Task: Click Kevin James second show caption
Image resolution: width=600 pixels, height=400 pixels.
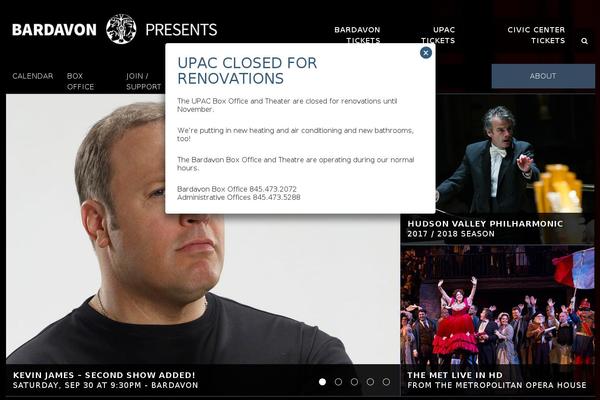Action: (x=104, y=375)
